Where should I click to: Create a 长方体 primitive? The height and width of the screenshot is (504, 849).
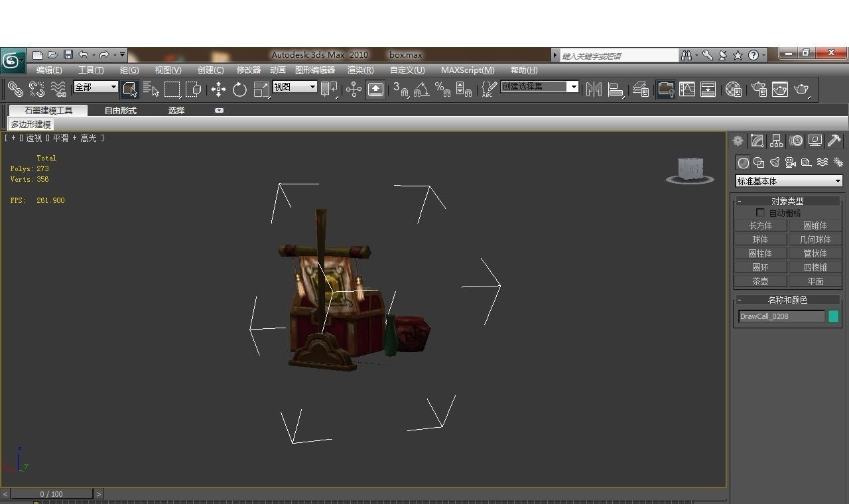pyautogui.click(x=760, y=225)
